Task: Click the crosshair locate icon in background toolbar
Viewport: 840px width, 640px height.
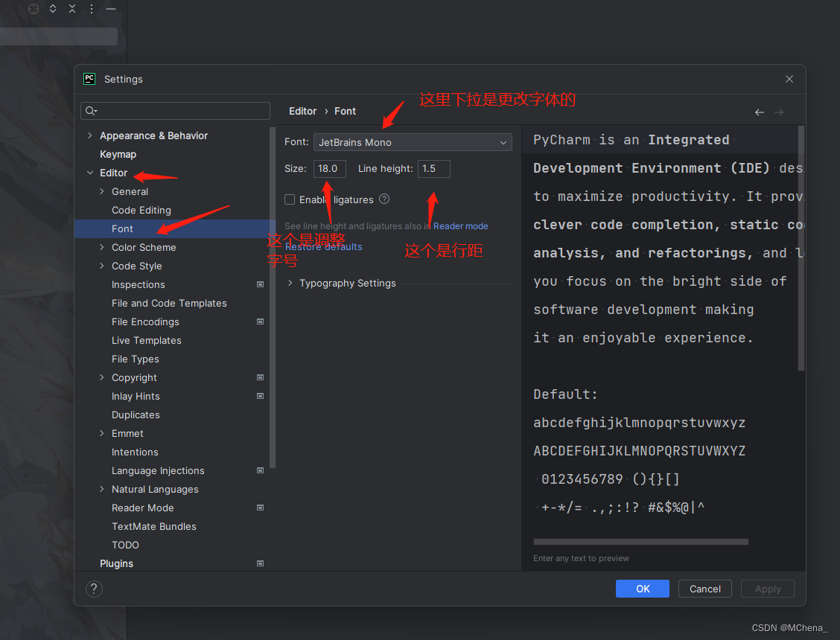Action: tap(34, 9)
